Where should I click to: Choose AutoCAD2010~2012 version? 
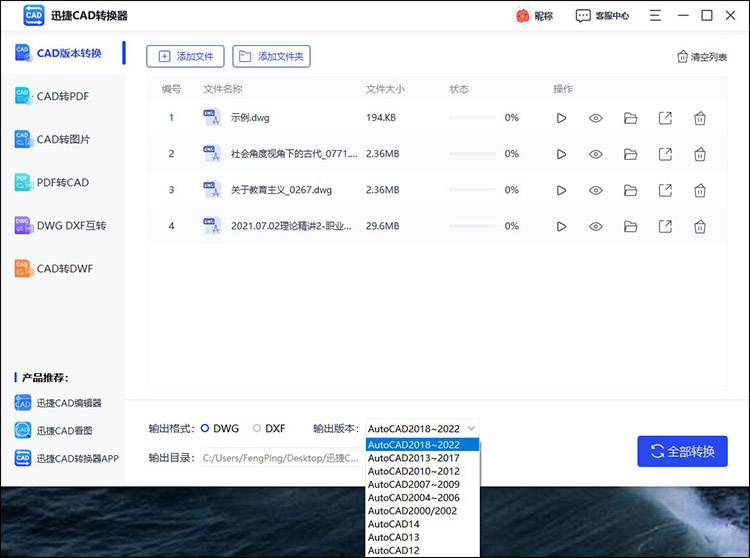(422, 471)
